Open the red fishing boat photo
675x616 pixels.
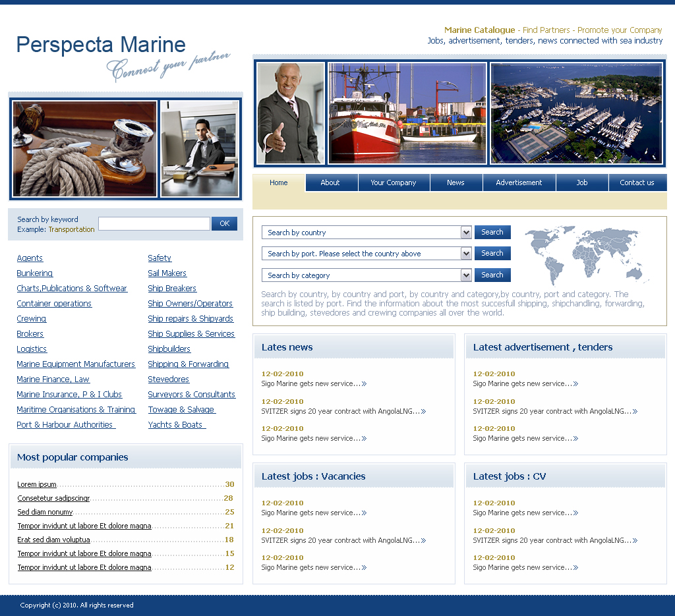[x=407, y=113]
